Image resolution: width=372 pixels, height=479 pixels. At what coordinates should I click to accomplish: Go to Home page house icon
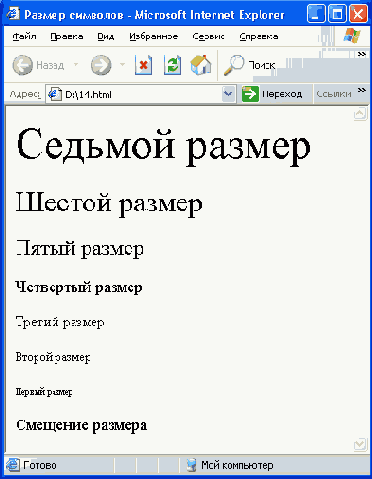coord(201,65)
